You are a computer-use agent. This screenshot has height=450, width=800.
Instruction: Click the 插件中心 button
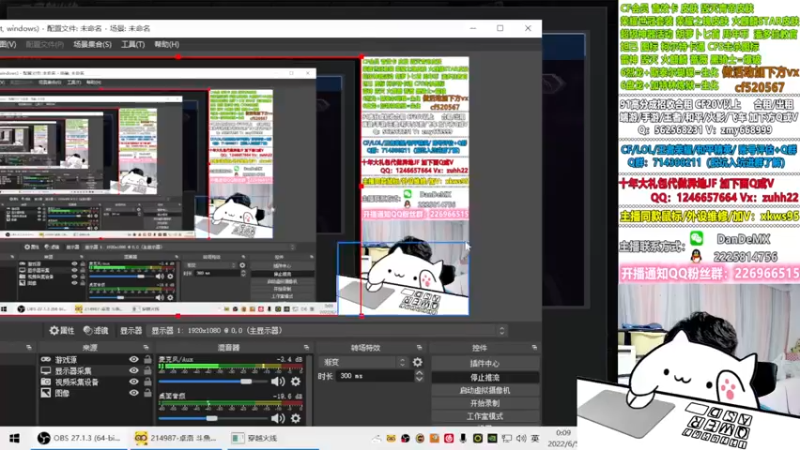[x=485, y=364]
